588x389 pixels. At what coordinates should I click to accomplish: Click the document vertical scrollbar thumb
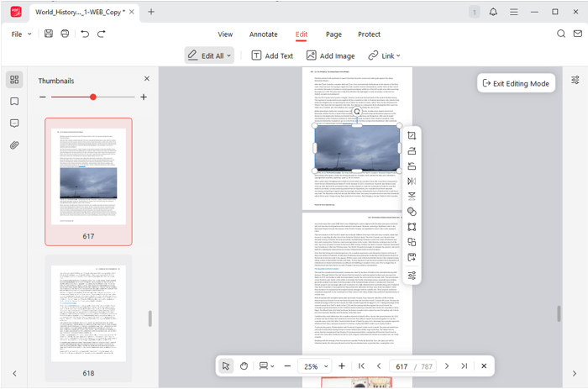click(559, 313)
